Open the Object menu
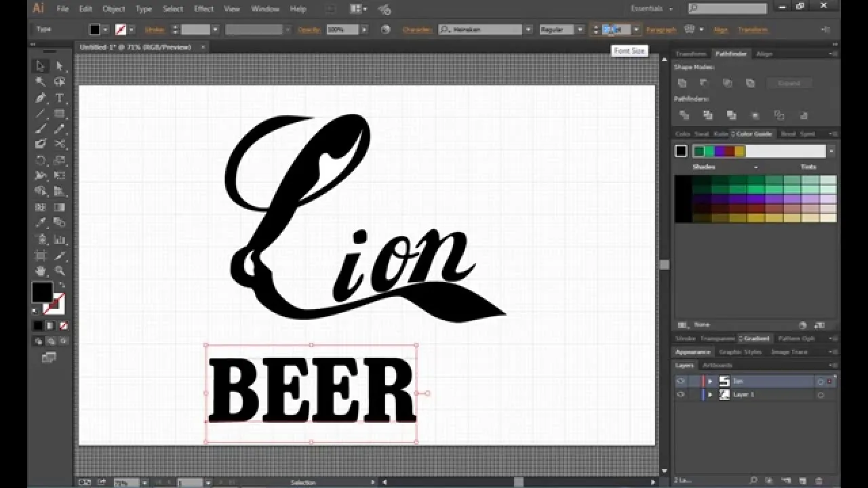The width and height of the screenshot is (868, 488). 113,9
